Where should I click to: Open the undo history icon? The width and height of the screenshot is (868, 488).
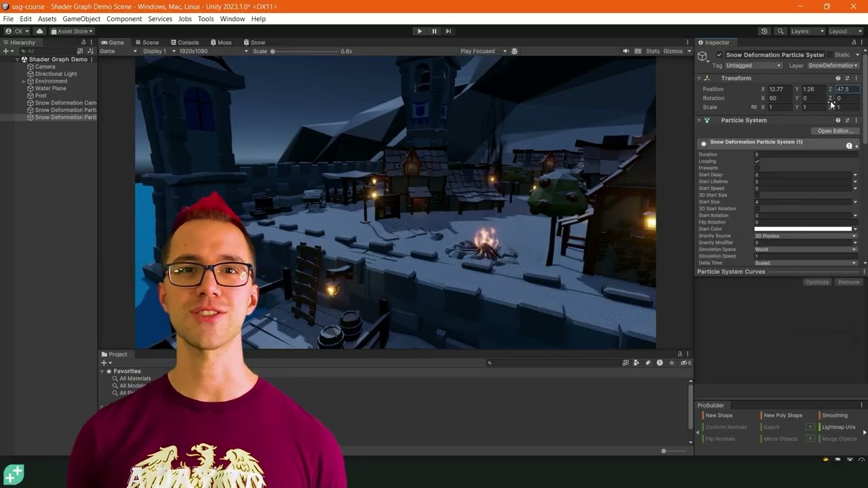click(x=765, y=31)
